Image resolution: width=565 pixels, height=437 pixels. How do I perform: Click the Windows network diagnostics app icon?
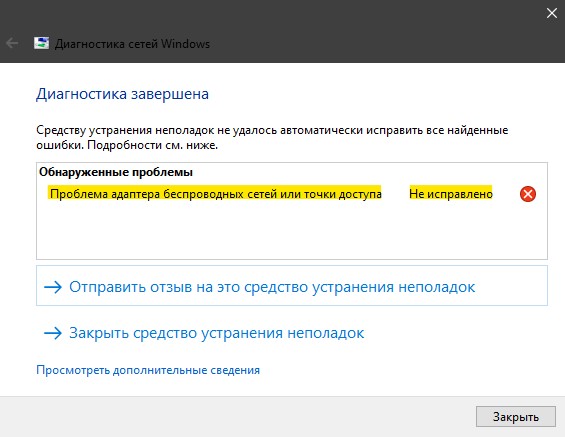point(41,43)
